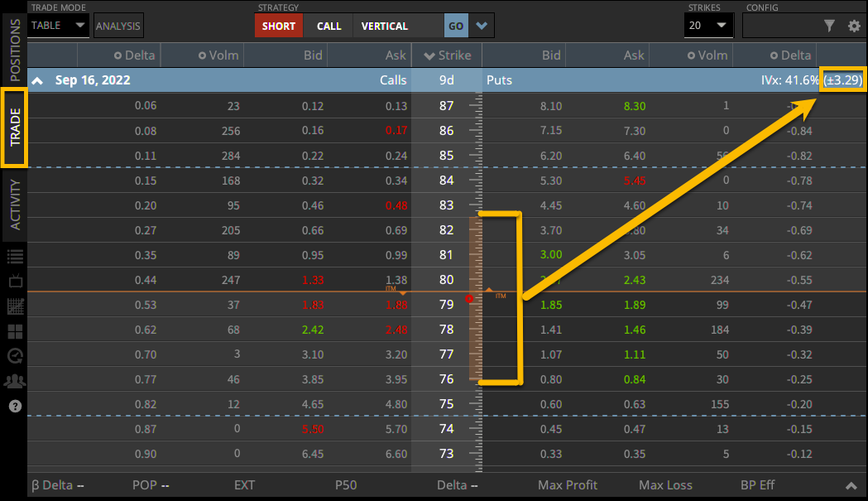Open the filter icon in Config
Image resolution: width=868 pixels, height=501 pixels.
click(x=830, y=26)
